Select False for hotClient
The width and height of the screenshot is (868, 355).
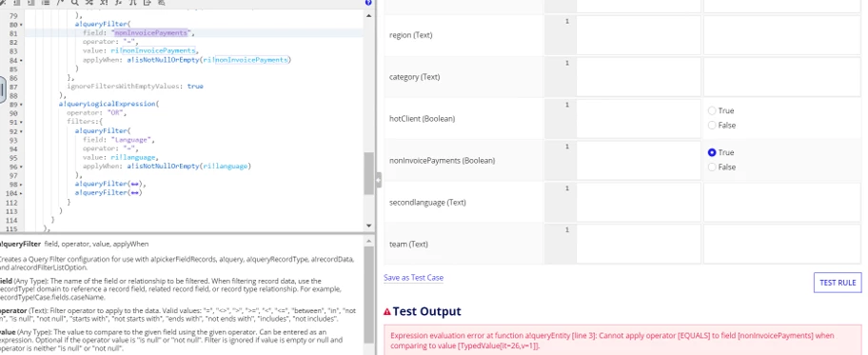pyautogui.click(x=712, y=126)
